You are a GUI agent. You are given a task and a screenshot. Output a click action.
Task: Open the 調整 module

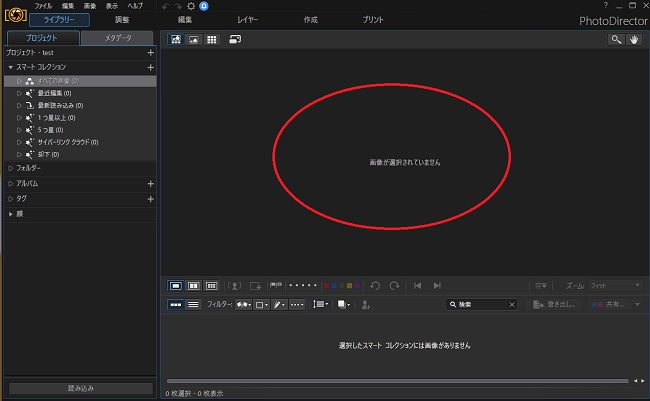122,20
